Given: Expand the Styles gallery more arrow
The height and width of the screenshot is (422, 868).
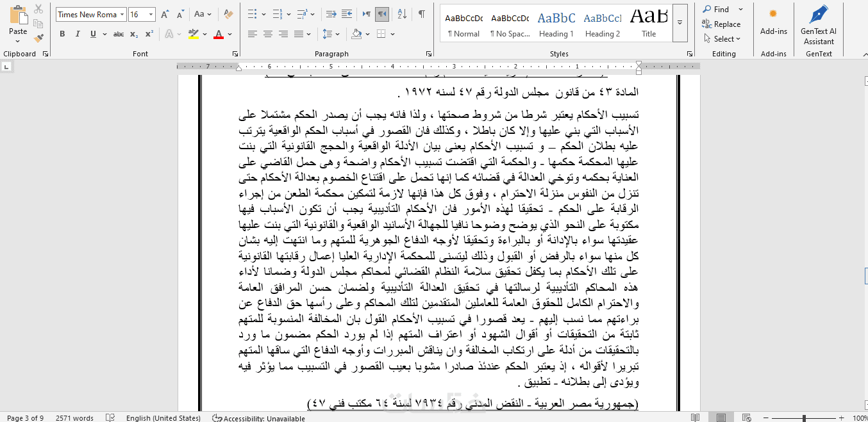Looking at the screenshot, I should point(680,22).
